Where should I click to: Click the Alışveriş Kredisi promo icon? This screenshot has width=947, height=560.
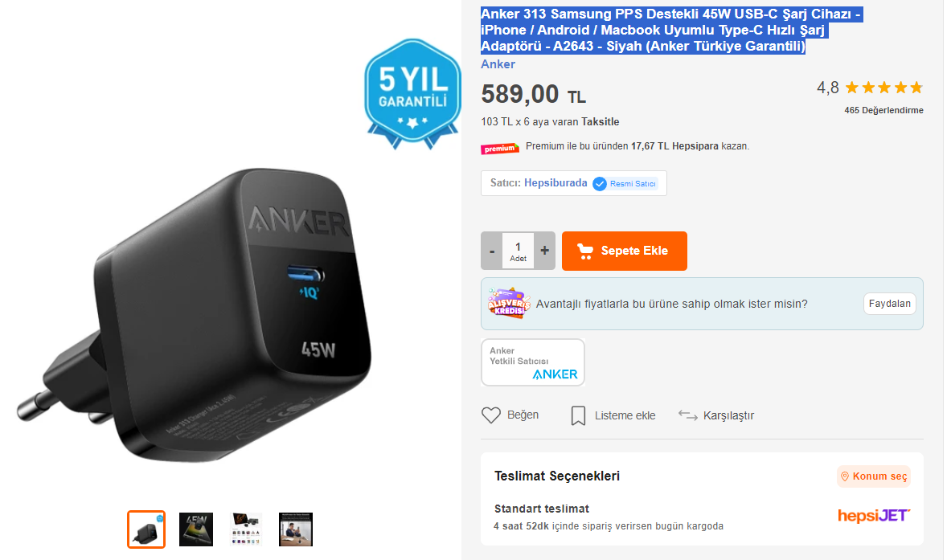click(509, 303)
